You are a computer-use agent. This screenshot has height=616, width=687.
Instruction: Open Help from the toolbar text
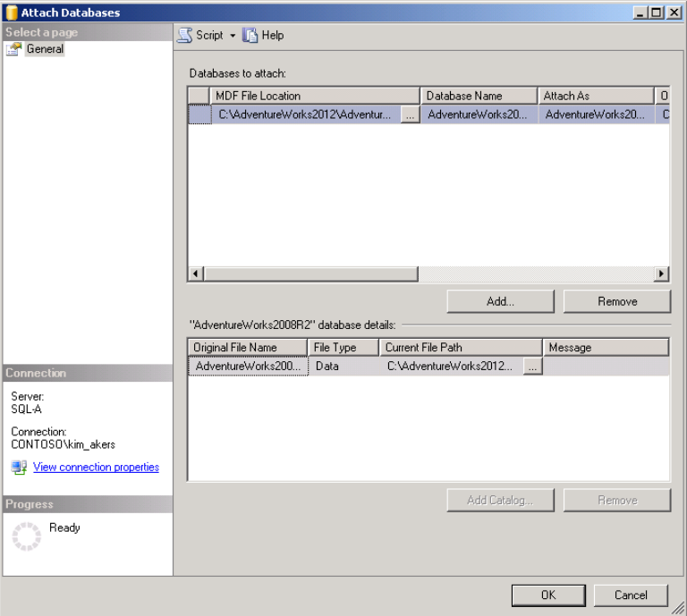pos(273,35)
